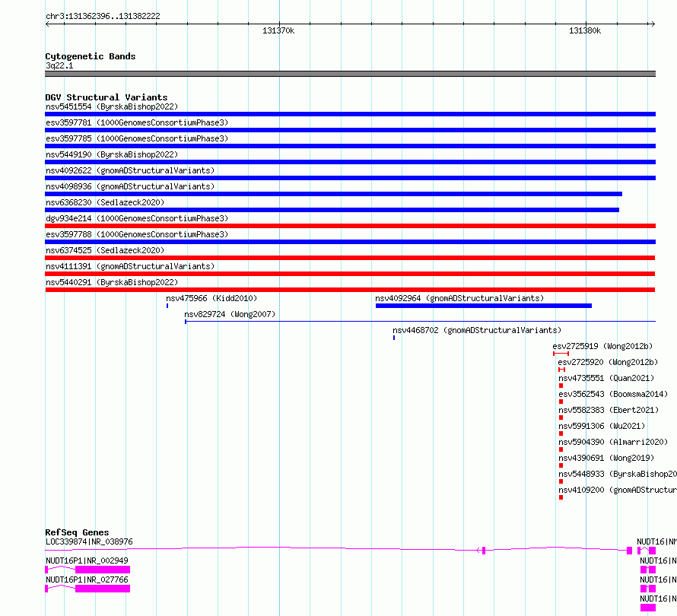Click nsv5449190 (ByrskaBishop2022) label
This screenshot has height=616, width=677.
coord(112,154)
